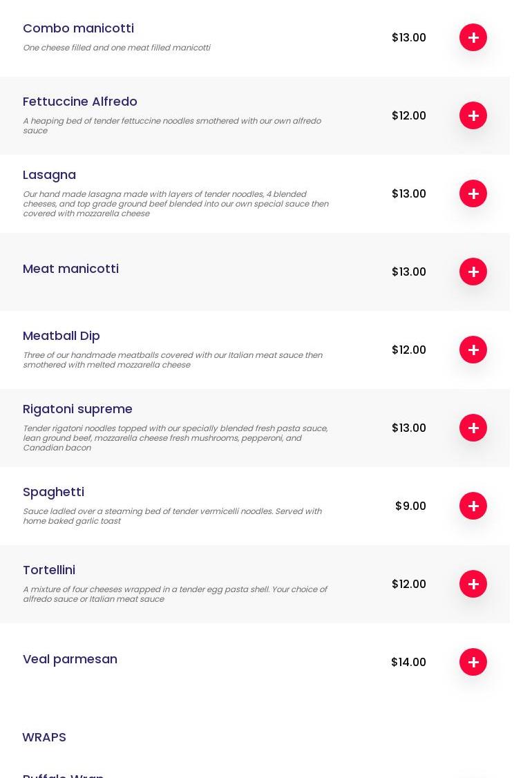Open the Meat manicotti menu item

(70, 269)
